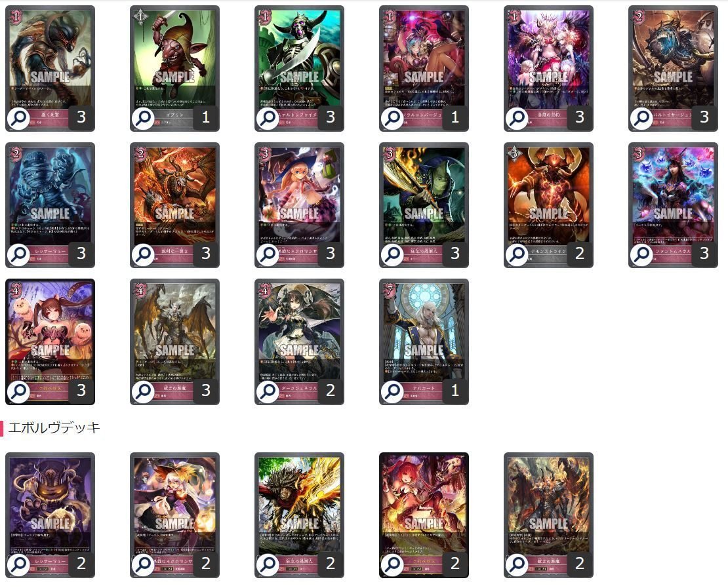
Task: Click quantity badge 1 on アルカード card
Action: (455, 390)
